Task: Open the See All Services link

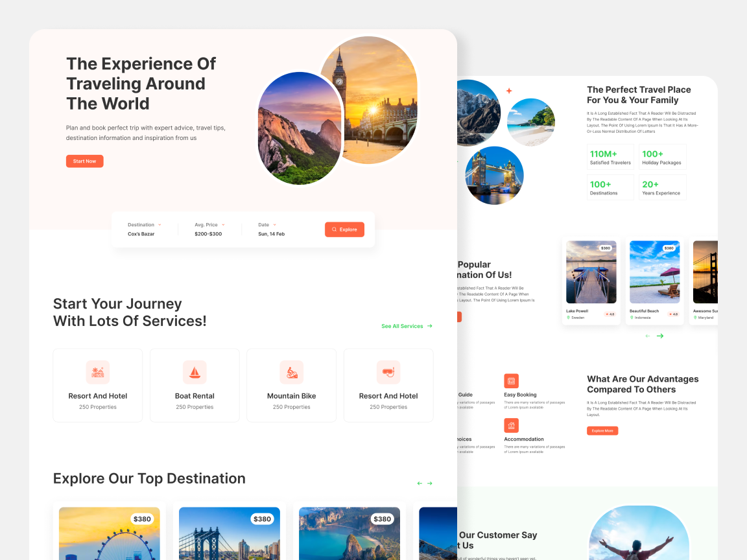Action: 402,326
